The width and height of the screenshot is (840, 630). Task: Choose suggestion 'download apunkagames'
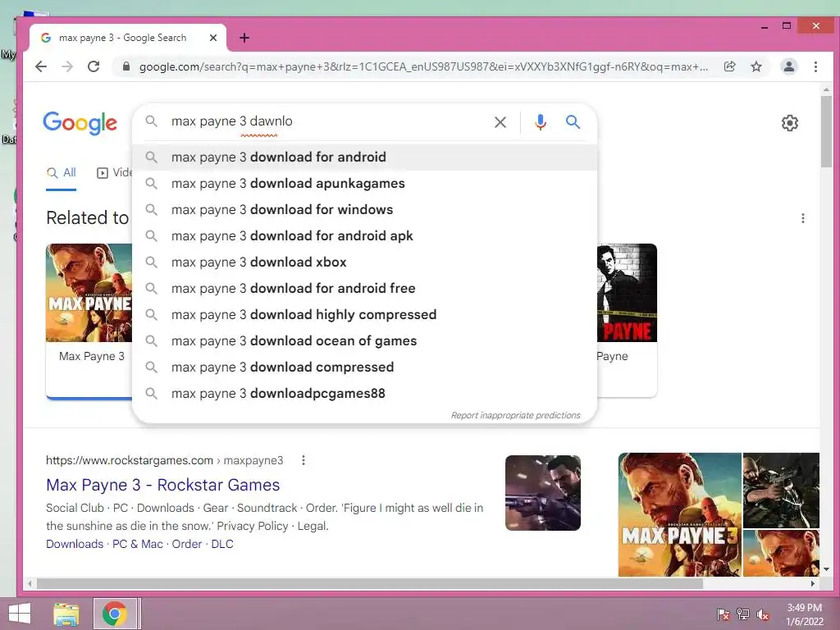365,183
